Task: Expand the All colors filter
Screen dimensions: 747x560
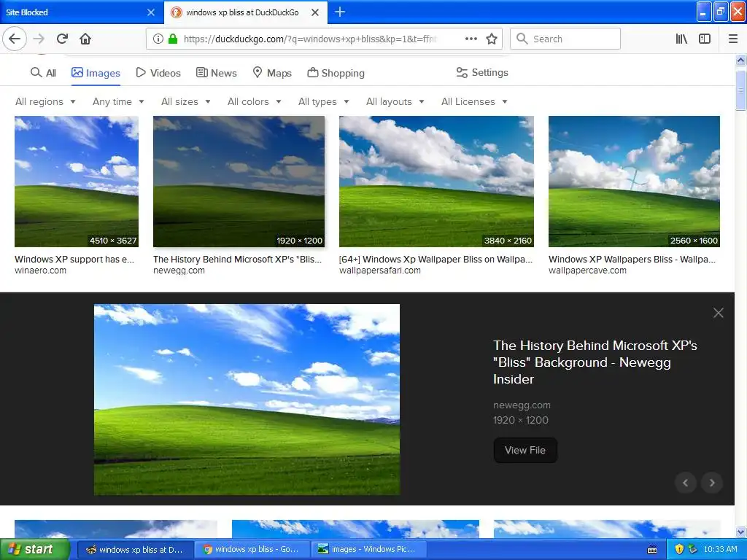Action: click(x=255, y=101)
